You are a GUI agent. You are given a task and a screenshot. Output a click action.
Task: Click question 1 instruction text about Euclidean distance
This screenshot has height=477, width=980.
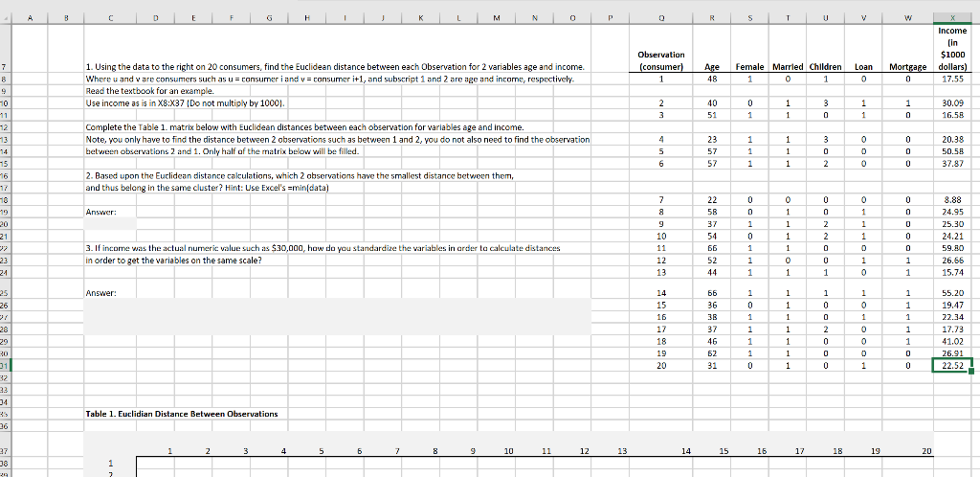pos(334,66)
